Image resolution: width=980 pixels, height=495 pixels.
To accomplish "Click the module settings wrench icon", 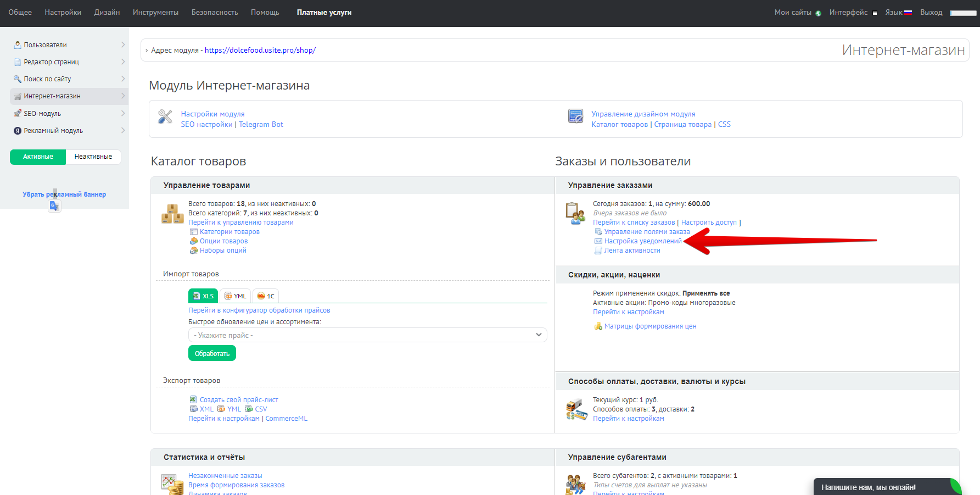I will point(165,116).
